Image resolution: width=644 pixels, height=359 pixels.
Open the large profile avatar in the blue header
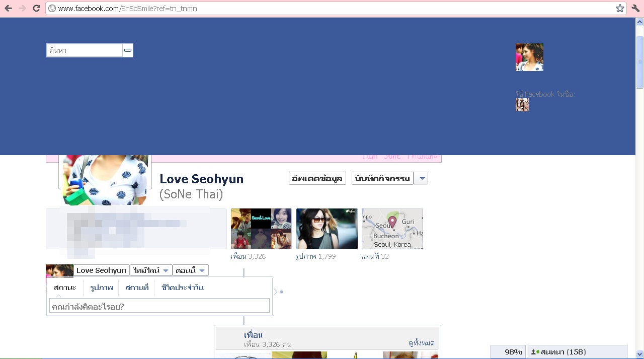pos(529,57)
